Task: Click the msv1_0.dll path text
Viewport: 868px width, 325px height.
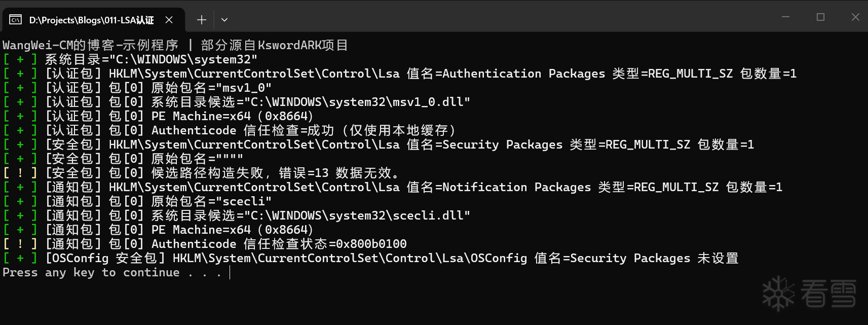Action: [x=360, y=102]
